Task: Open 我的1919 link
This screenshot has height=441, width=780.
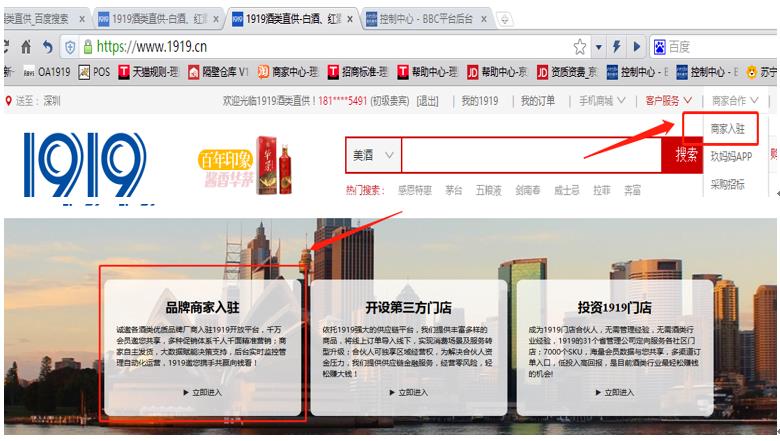Action: (480, 101)
